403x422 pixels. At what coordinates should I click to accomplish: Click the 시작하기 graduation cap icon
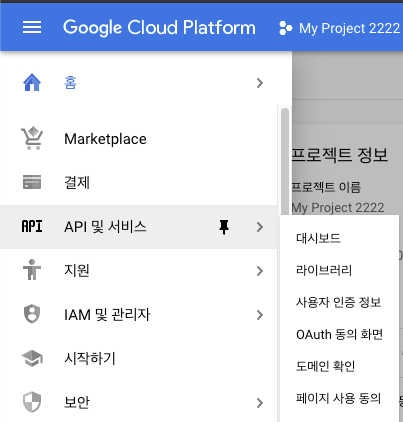pyautogui.click(x=32, y=358)
